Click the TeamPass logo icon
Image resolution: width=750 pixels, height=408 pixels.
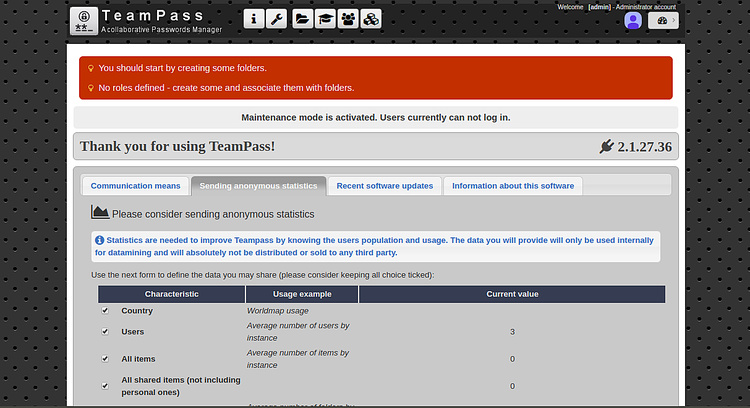pos(84,20)
